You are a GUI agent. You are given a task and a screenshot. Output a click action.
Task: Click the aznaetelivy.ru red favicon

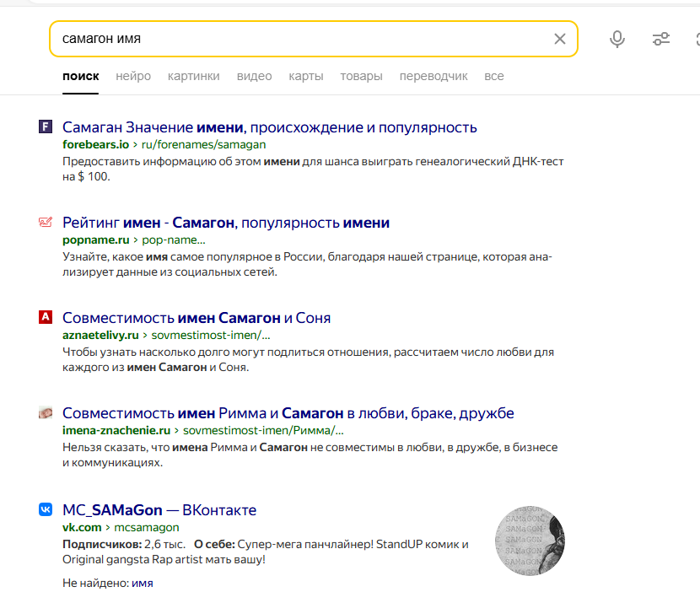click(46, 317)
